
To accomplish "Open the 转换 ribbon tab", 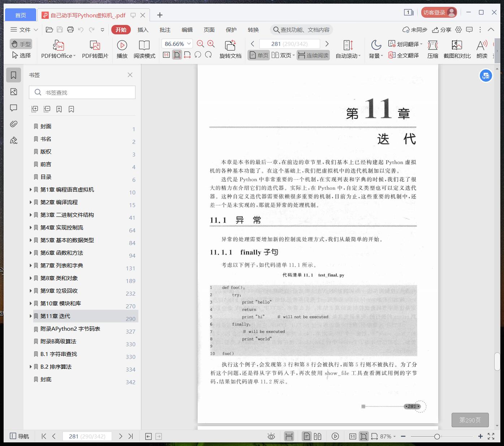I will tap(253, 30).
